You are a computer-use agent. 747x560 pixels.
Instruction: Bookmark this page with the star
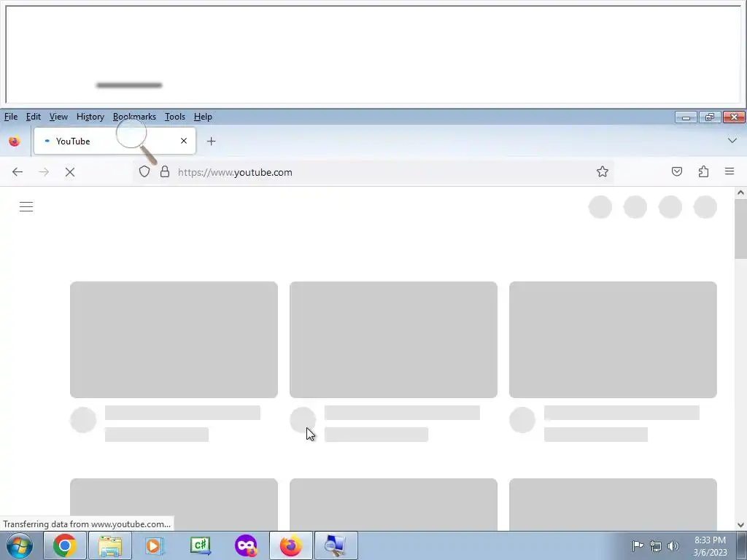point(602,172)
